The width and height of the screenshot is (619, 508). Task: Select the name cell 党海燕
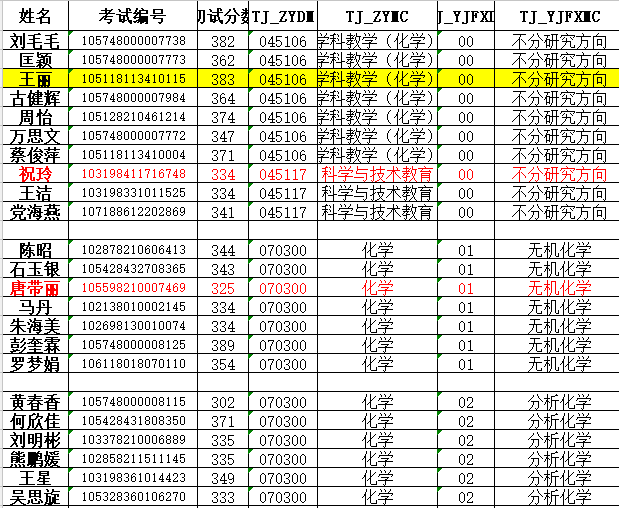(36, 212)
